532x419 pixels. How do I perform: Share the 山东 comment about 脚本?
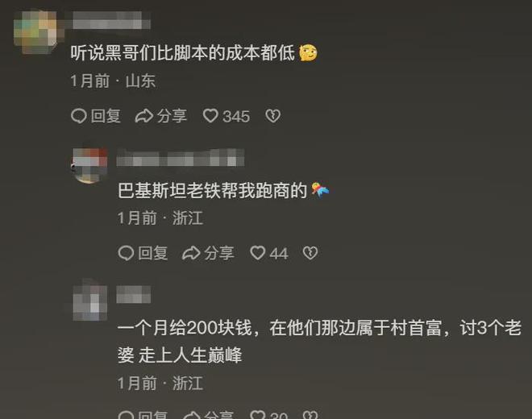tap(161, 116)
